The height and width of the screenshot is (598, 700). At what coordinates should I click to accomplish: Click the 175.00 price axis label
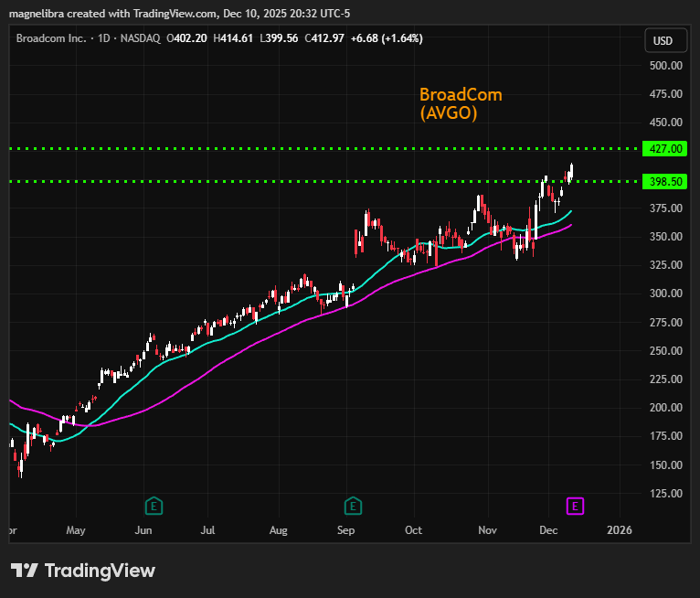click(666, 436)
